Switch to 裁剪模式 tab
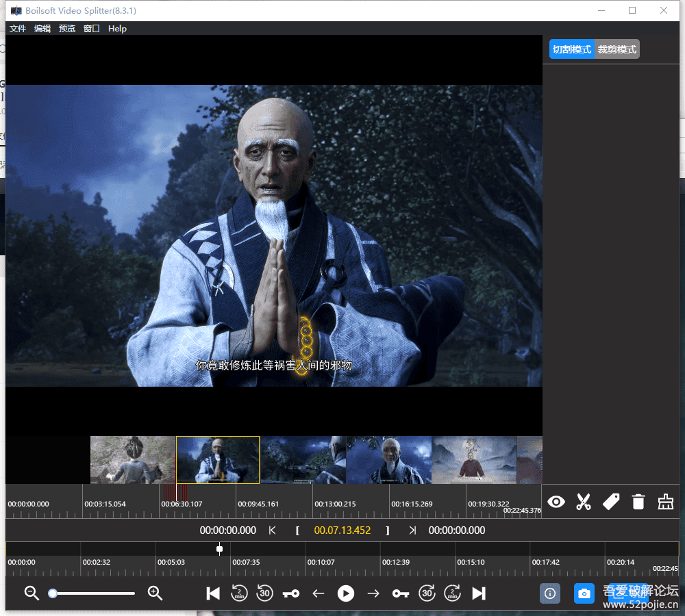 click(617, 49)
